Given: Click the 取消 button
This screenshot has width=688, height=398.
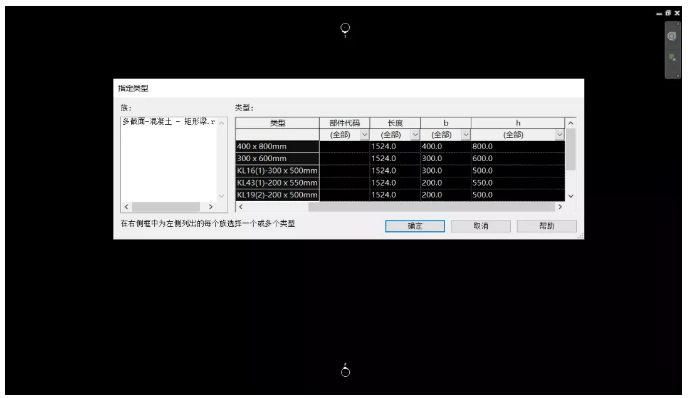Looking at the screenshot, I should [x=480, y=226].
